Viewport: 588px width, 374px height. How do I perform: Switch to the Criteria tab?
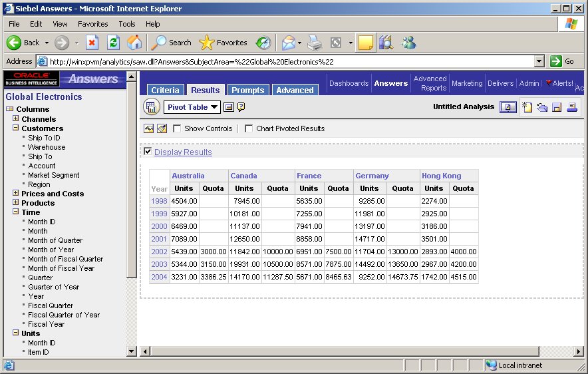165,91
